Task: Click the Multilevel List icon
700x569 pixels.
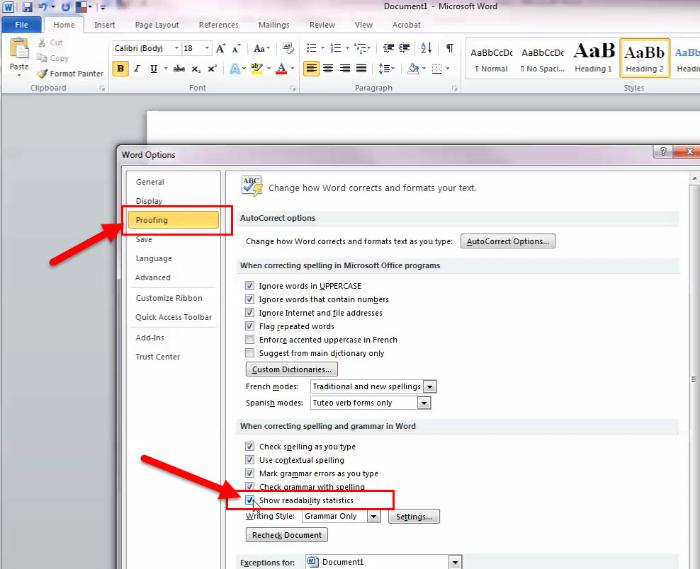Action: pyautogui.click(x=360, y=48)
